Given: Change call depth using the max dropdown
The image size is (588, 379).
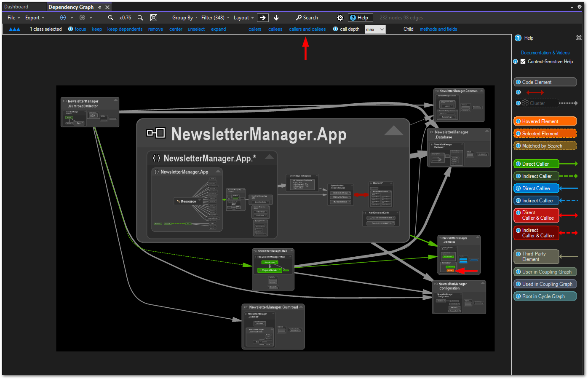Looking at the screenshot, I should pos(374,29).
